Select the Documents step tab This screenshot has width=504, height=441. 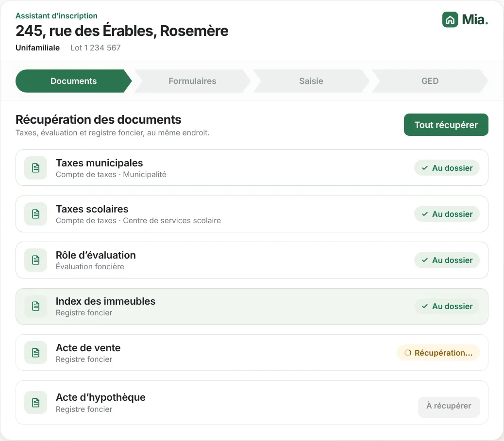pyautogui.click(x=74, y=81)
